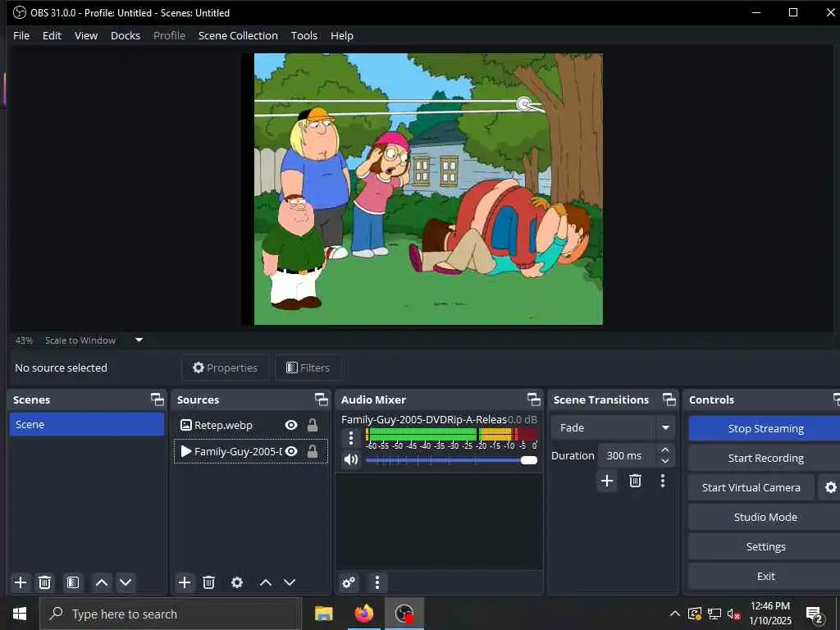Click OBS Studio taskbar icon
The width and height of the screenshot is (840, 630).
click(404, 614)
